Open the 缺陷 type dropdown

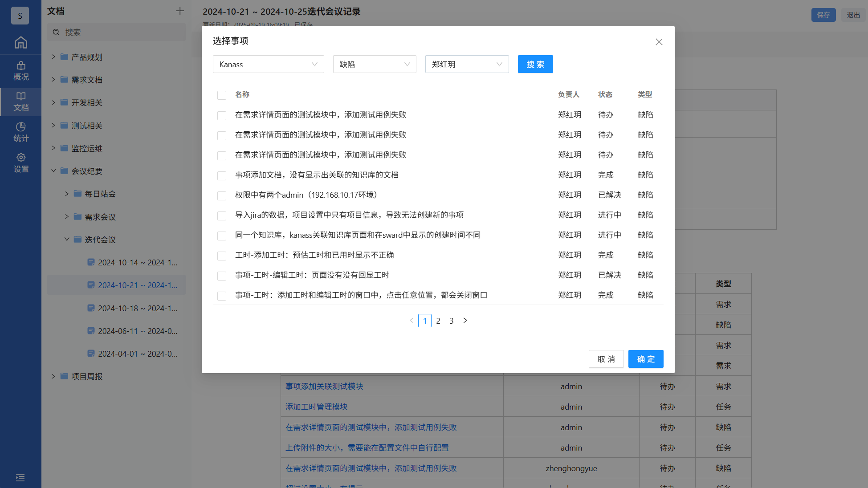point(374,65)
